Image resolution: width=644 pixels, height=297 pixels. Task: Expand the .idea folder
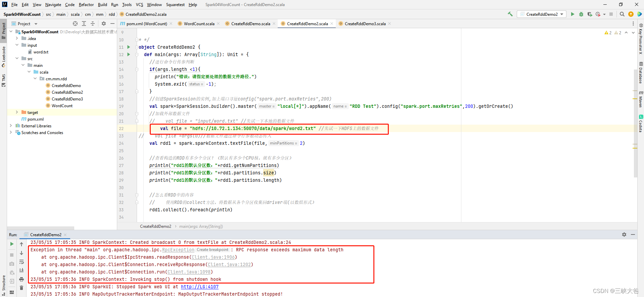coord(17,38)
